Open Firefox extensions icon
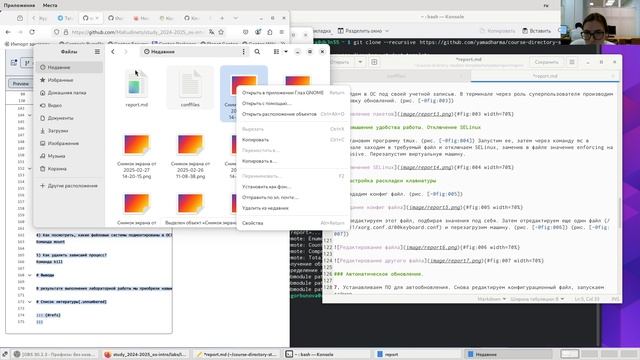 [x=270, y=32]
